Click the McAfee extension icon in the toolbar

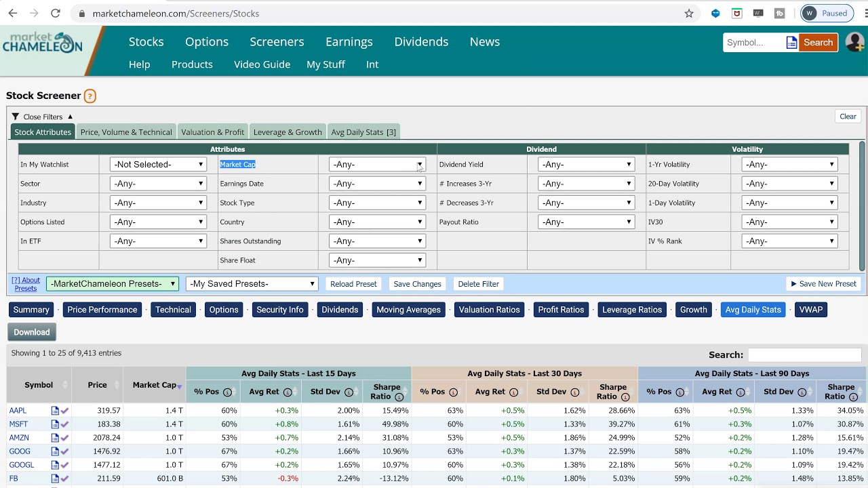(737, 14)
